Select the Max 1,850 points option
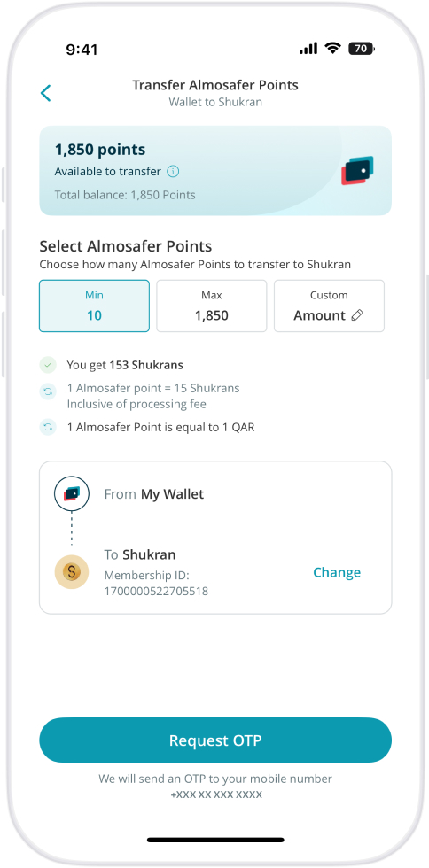The image size is (429, 868). (x=212, y=306)
